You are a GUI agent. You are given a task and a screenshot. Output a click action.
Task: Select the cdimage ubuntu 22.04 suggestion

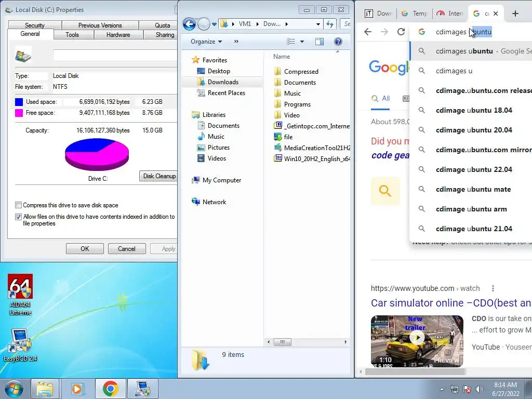(x=471, y=169)
